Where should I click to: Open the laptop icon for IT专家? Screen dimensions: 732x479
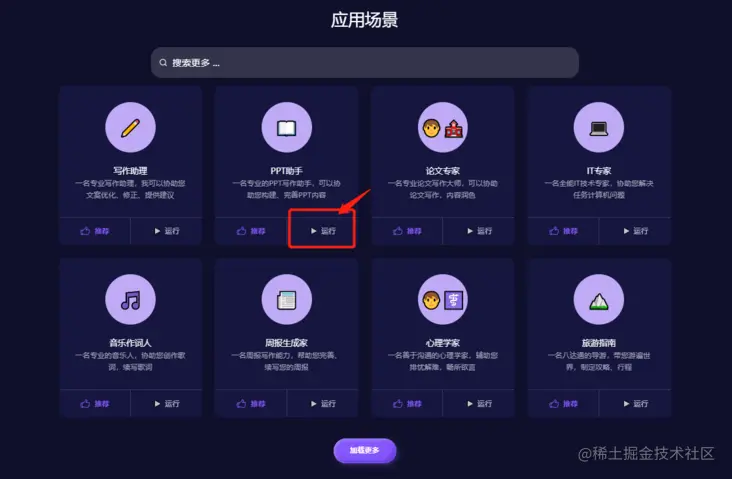598,127
